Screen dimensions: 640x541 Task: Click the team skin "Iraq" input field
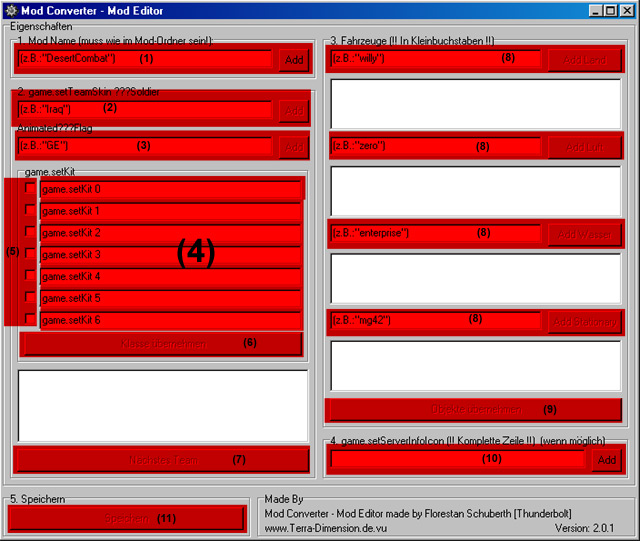point(145,109)
